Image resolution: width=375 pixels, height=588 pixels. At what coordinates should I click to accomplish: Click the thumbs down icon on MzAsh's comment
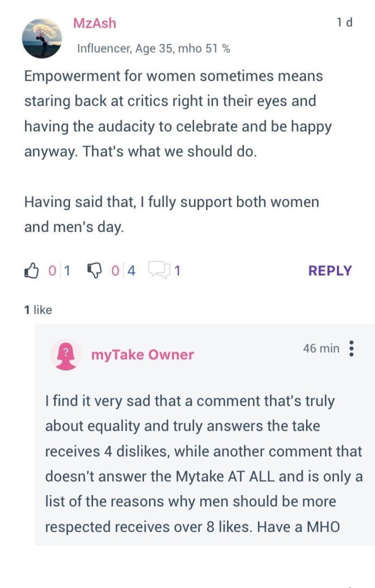coord(95,270)
